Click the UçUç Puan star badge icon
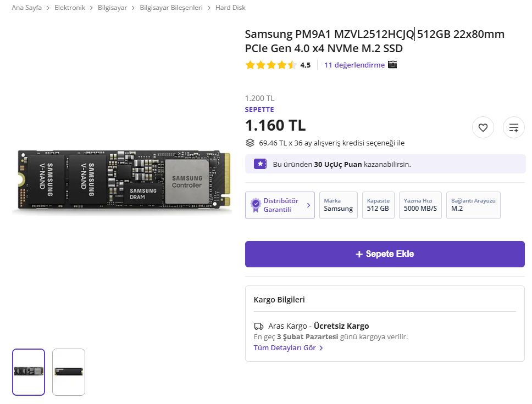The height and width of the screenshot is (404, 532). coord(261,164)
